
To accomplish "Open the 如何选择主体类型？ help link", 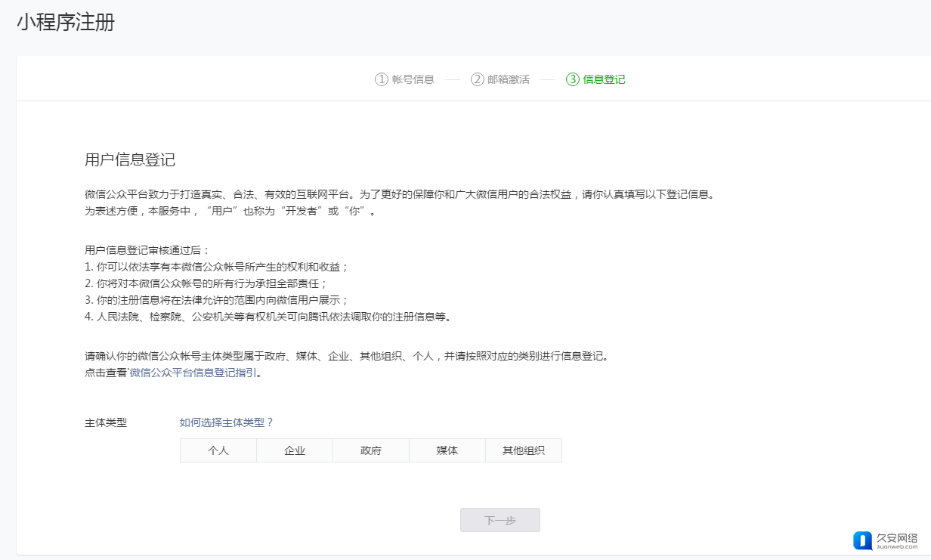I will coord(227,422).
